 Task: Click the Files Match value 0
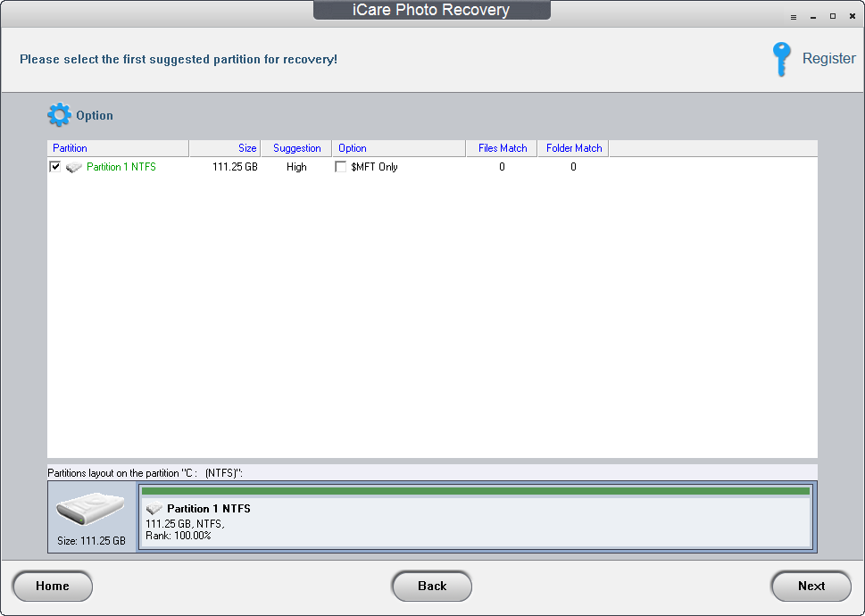point(502,167)
